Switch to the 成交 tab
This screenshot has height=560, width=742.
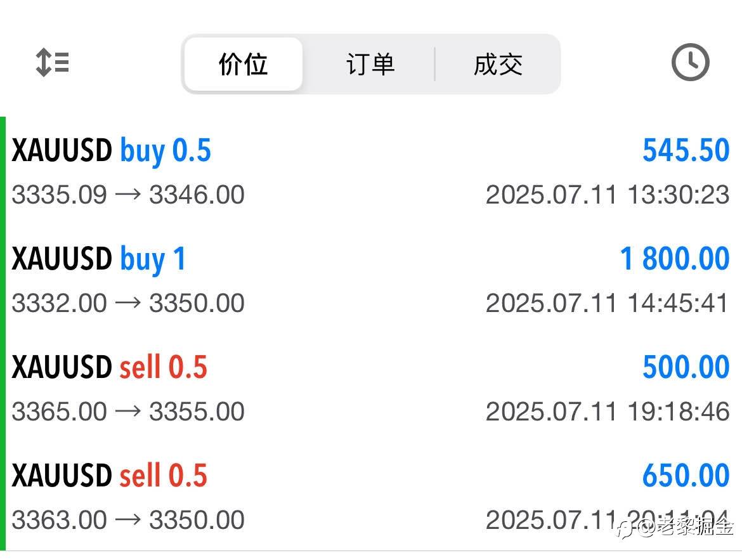498,64
